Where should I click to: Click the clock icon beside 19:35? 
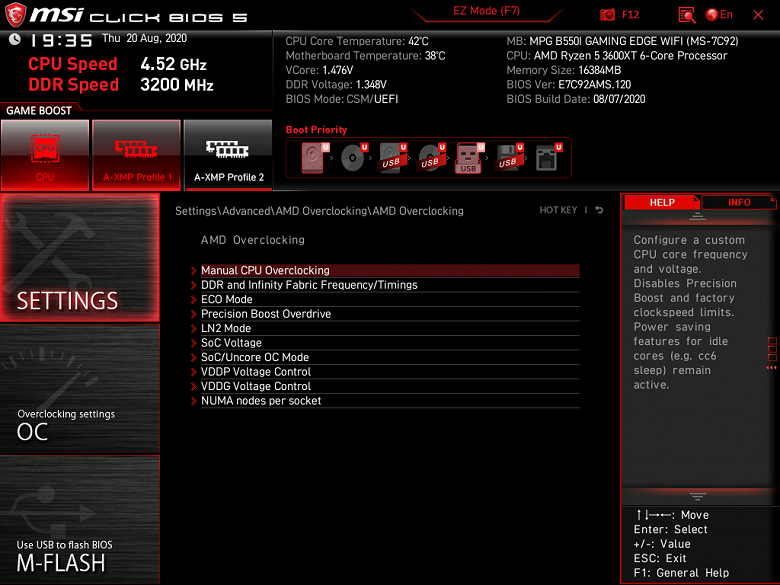tap(15, 39)
